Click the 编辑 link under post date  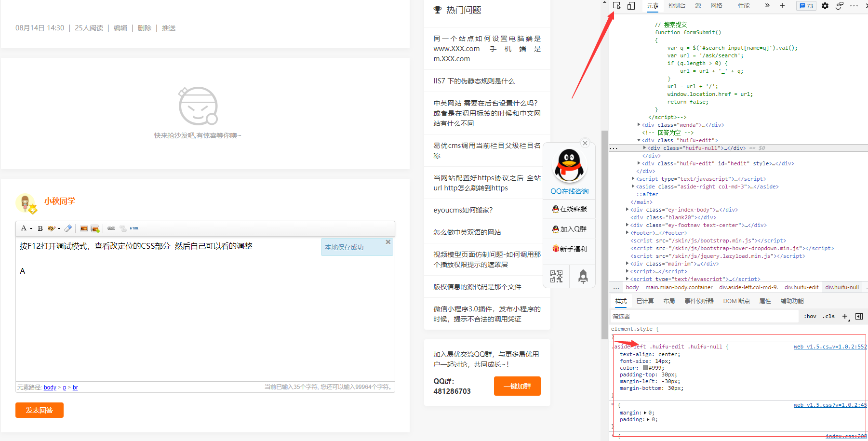[120, 28]
